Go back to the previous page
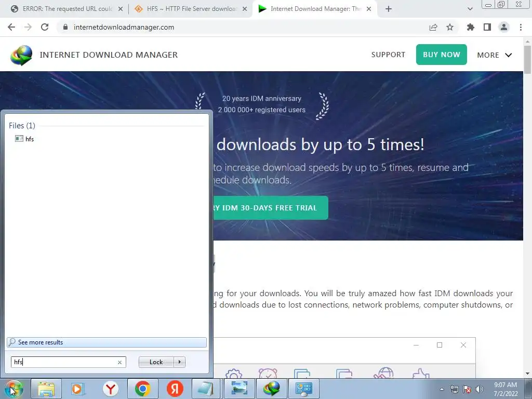Viewport: 532px width, 399px height. [x=11, y=27]
